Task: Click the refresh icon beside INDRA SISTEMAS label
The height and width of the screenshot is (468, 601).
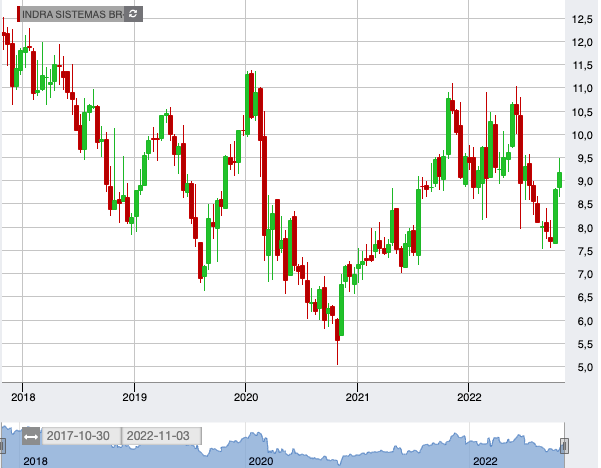Action: click(133, 14)
